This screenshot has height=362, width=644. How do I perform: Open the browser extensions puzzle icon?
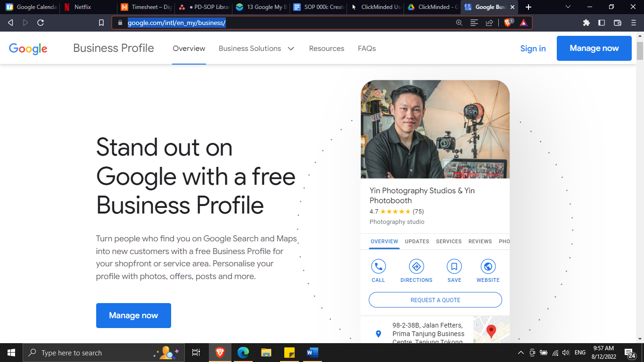tap(586, 23)
